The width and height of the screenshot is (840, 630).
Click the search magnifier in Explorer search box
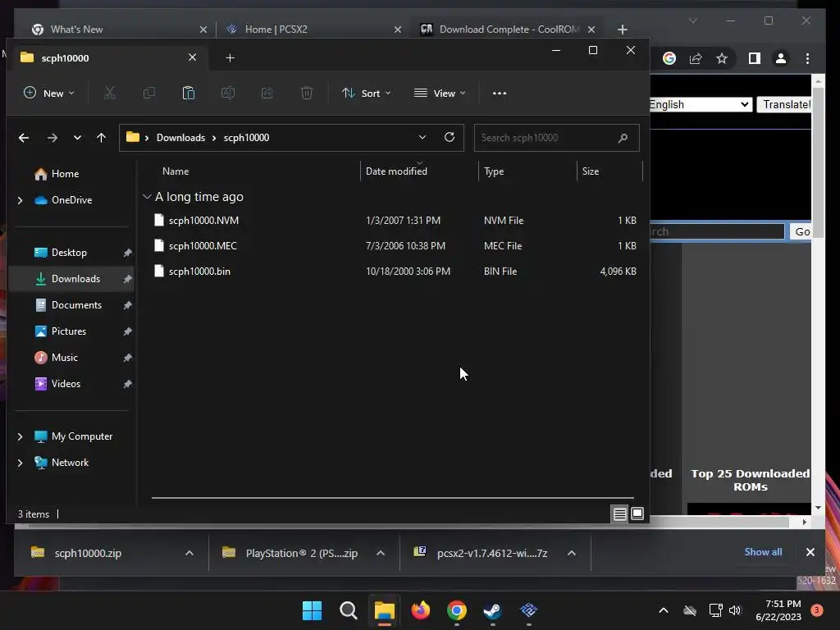point(623,138)
